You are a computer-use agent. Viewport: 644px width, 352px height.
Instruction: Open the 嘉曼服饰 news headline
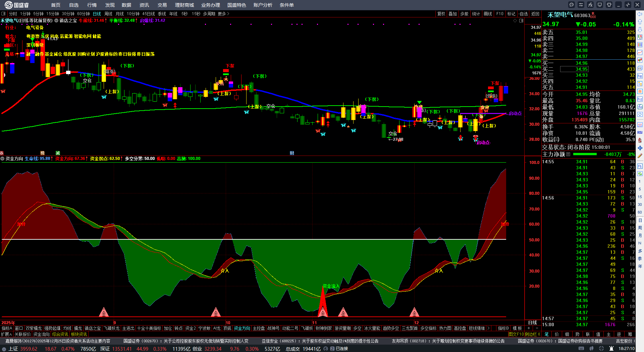point(58,341)
